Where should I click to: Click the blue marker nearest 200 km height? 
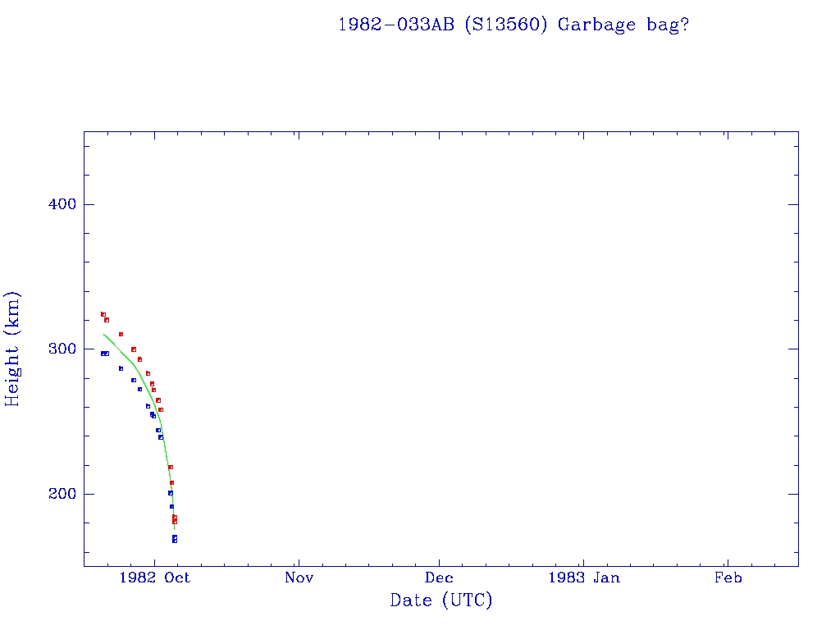170,493
